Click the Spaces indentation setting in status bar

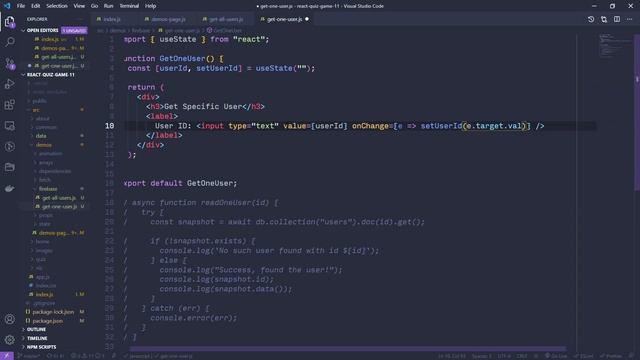[482, 356]
